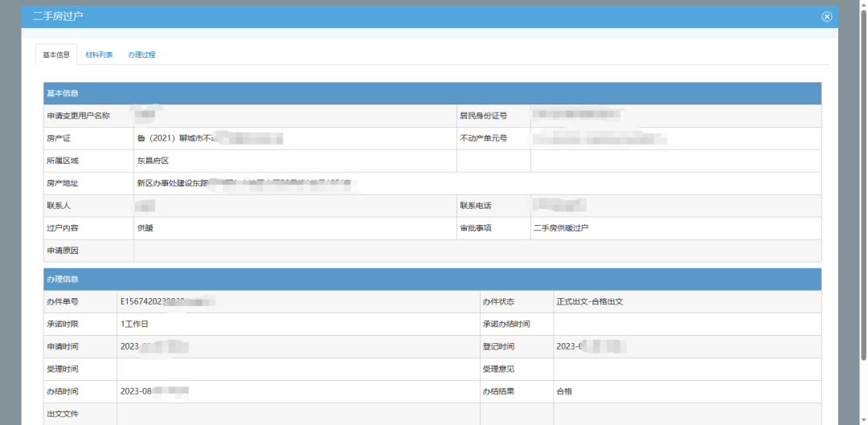
Task: Select the 二手房供暖过户 approval item text
Action: click(561, 228)
